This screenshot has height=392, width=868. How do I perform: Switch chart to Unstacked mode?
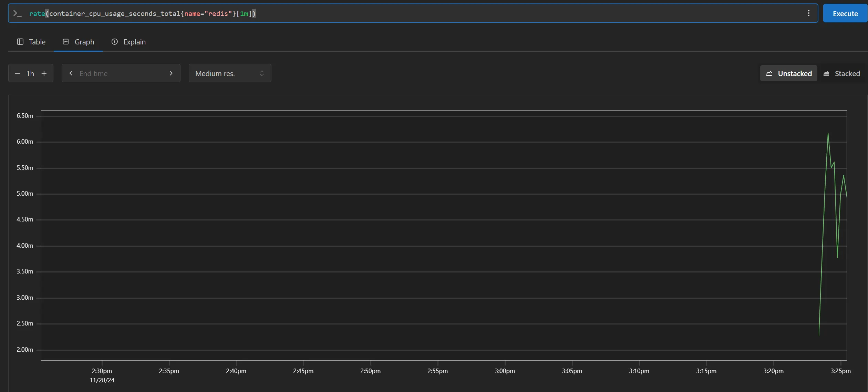coord(788,73)
